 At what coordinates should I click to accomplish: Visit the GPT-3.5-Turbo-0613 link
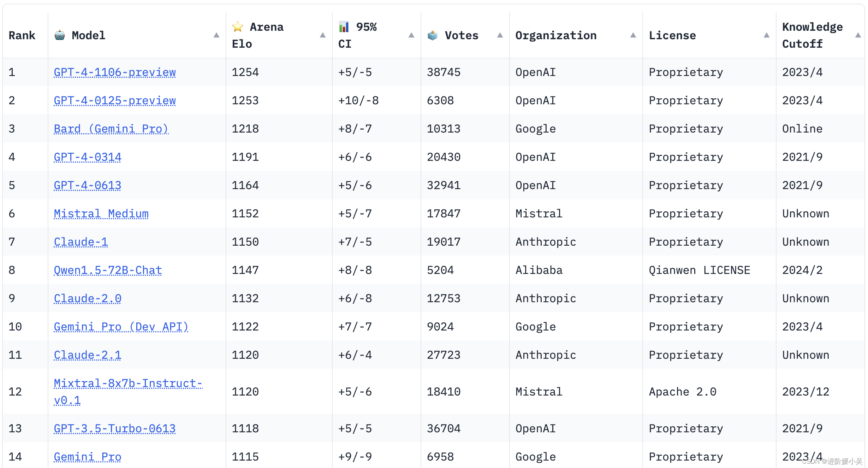tap(115, 428)
